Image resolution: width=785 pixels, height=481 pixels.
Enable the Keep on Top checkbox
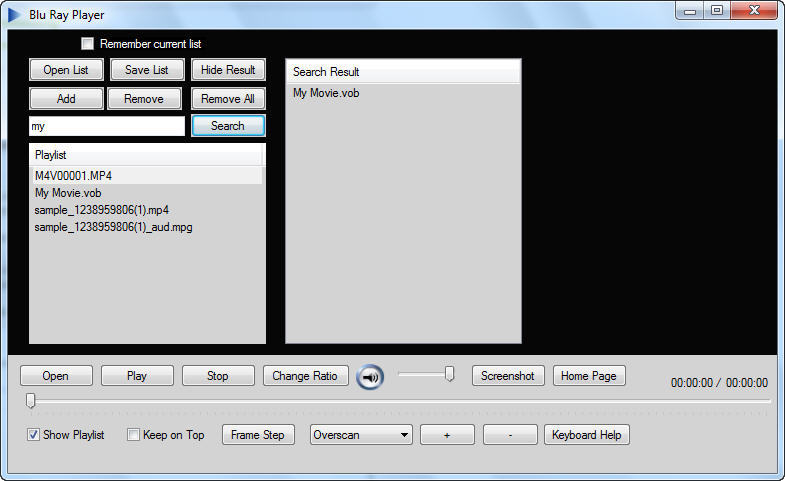[133, 434]
